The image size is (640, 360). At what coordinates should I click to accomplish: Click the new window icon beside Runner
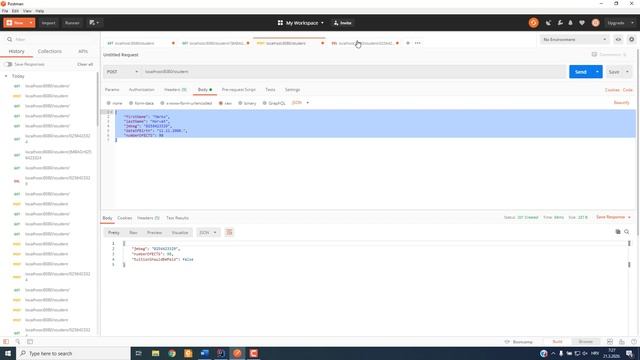94,23
